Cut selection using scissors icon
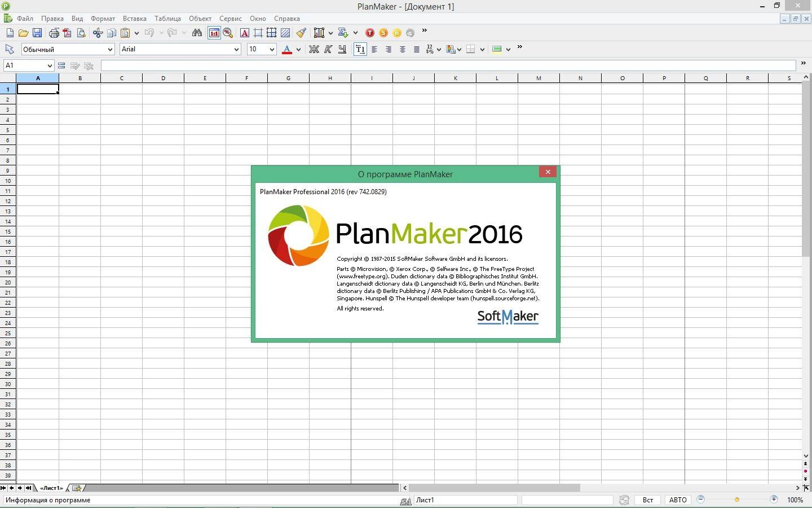Image resolution: width=812 pixels, height=508 pixels. tap(98, 33)
